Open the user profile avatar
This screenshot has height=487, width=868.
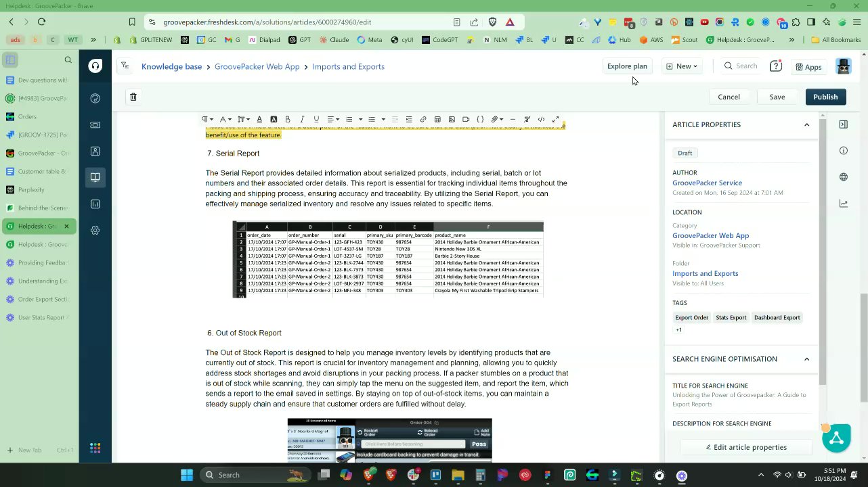(x=843, y=66)
